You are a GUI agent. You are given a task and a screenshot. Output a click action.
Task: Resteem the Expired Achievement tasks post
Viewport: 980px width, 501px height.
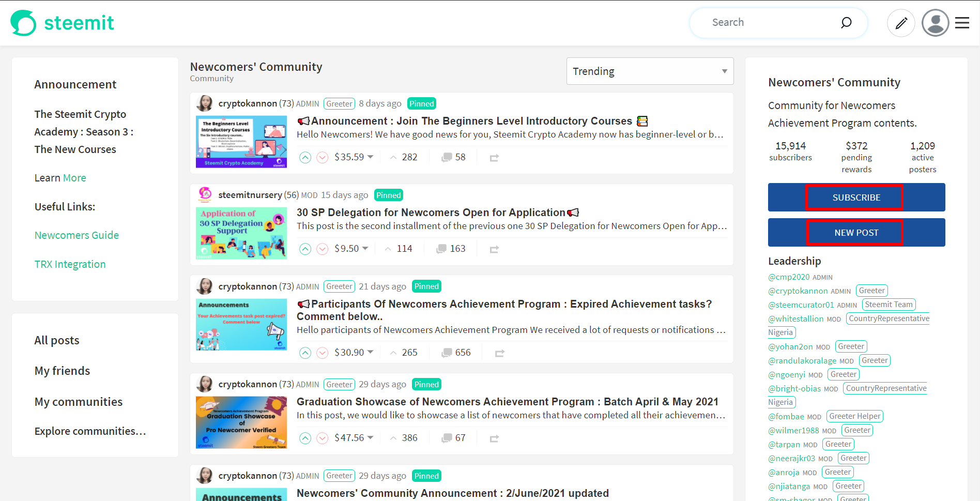click(499, 353)
